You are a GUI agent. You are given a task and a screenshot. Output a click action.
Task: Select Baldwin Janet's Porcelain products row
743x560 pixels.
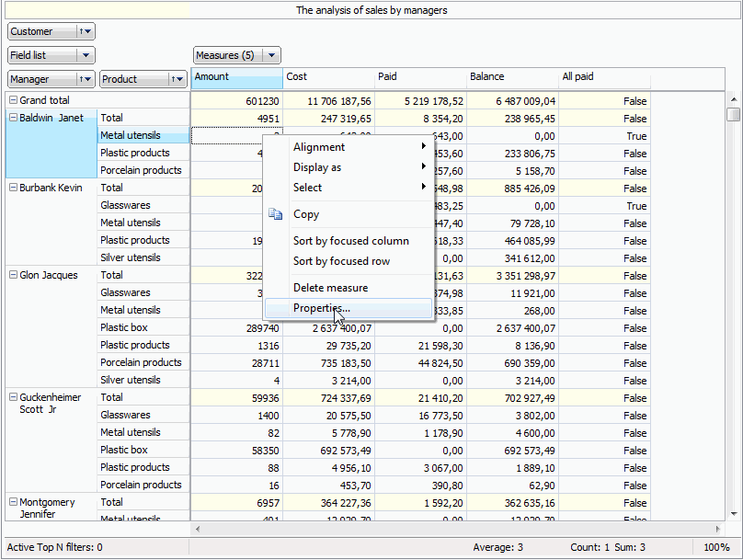pyautogui.click(x=143, y=170)
